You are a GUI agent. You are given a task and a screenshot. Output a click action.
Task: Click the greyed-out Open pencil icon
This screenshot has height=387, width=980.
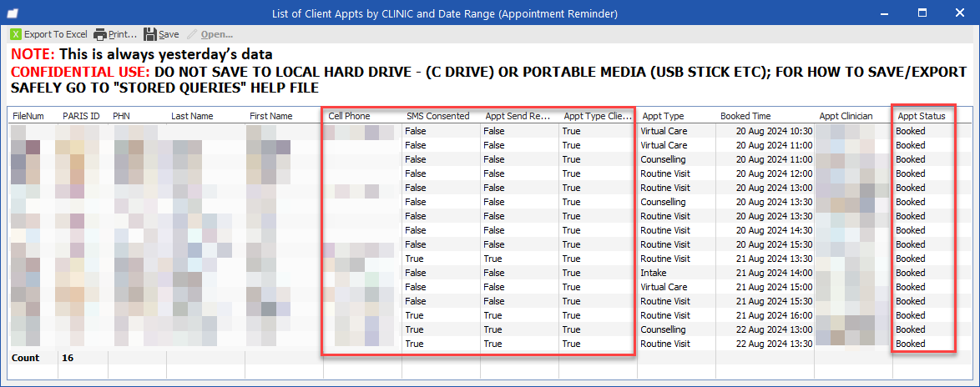point(193,34)
